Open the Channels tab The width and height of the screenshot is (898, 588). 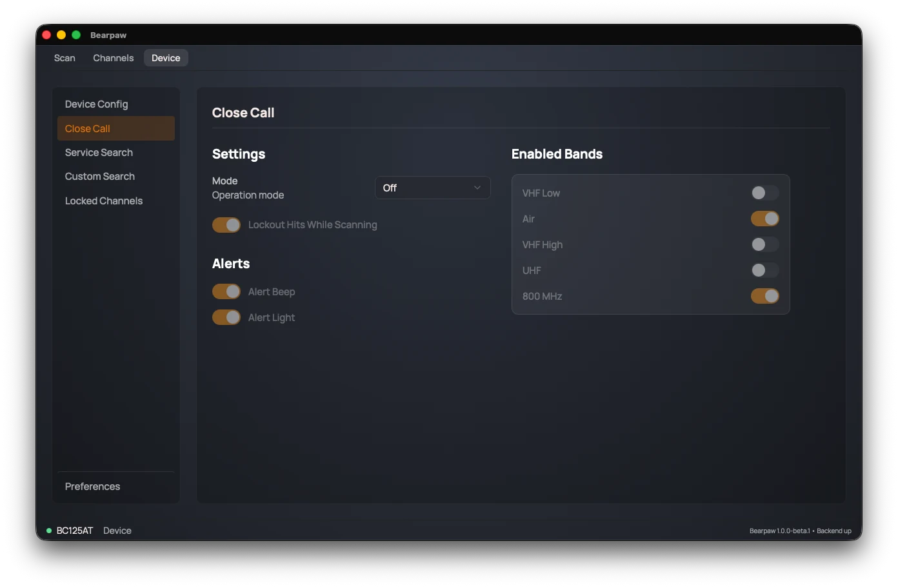[114, 58]
